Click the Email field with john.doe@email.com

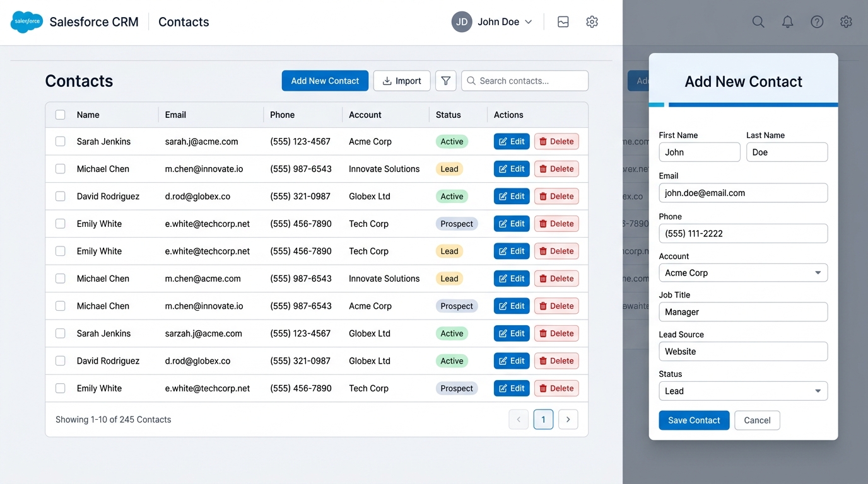click(743, 193)
